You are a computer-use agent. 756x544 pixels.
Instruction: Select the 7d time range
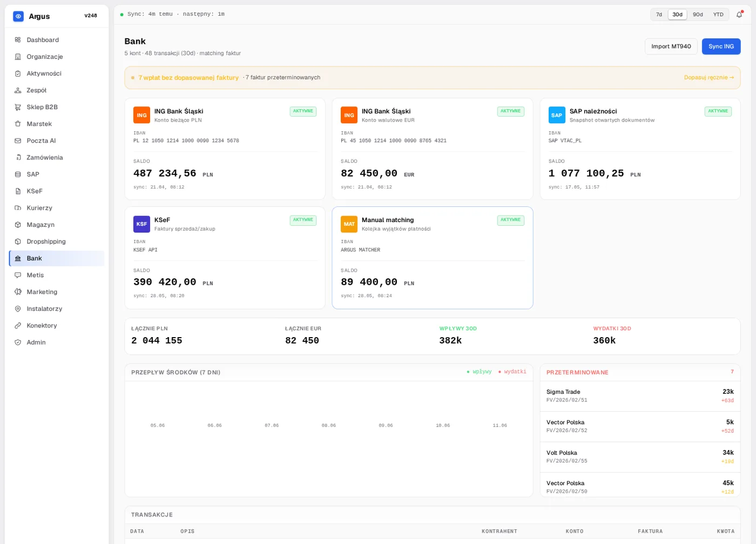click(x=659, y=15)
